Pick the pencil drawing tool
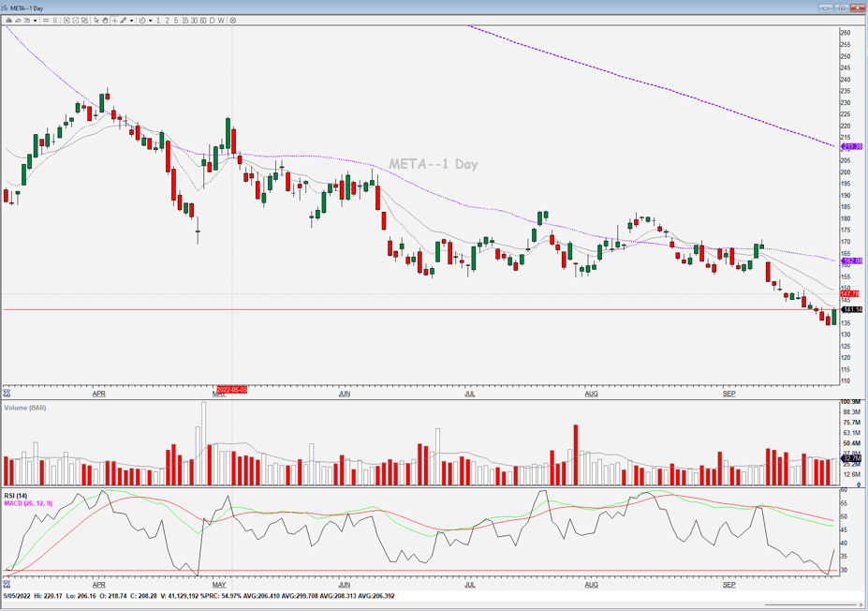 123,21
